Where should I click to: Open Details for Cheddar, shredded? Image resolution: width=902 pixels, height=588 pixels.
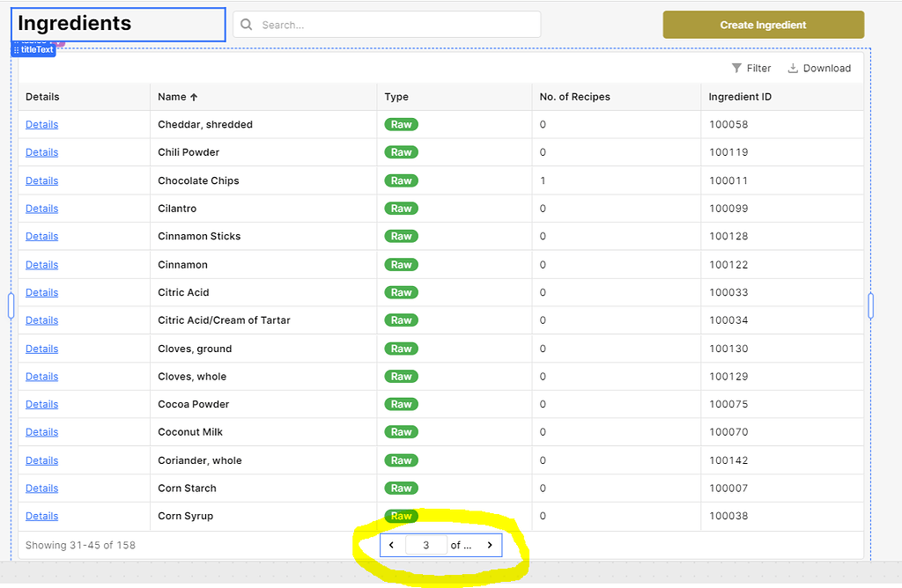tap(41, 124)
